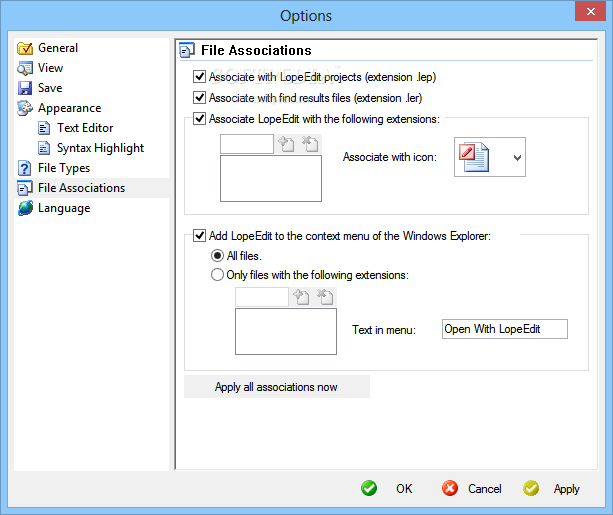Toggle Associate with LopeEdit projects (.lep) checkbox
Screen dimensions: 613x515
click(199, 76)
